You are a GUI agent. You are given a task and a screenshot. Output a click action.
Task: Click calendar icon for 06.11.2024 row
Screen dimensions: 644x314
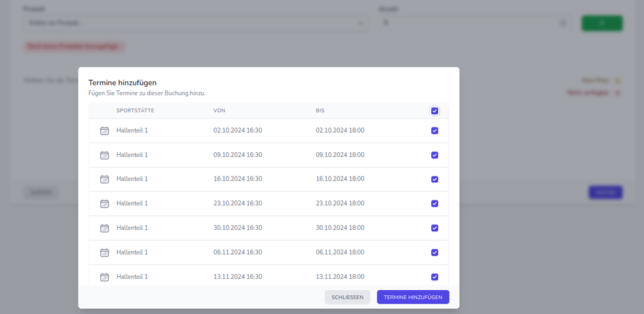click(104, 252)
